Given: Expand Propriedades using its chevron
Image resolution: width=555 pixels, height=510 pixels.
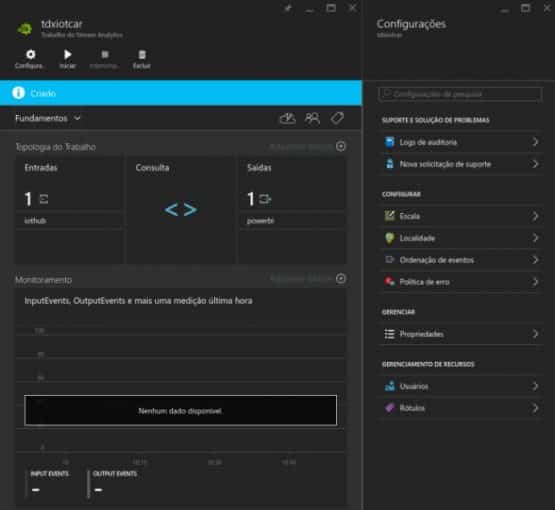Looking at the screenshot, I should (x=535, y=334).
